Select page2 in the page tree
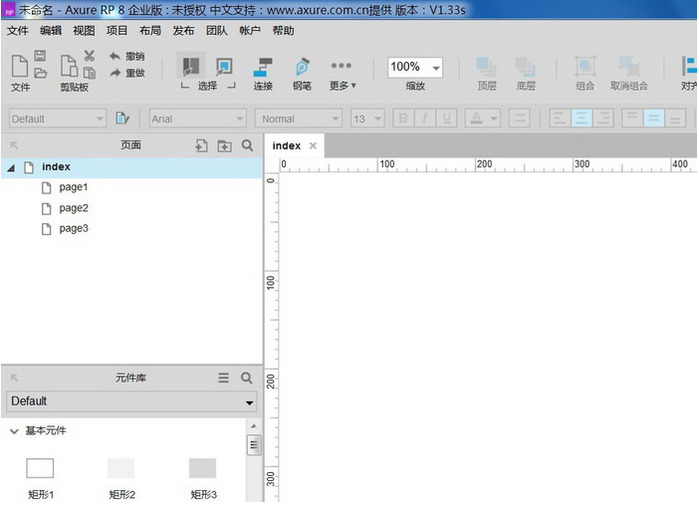Screen dimensions: 699x505 (x=73, y=208)
